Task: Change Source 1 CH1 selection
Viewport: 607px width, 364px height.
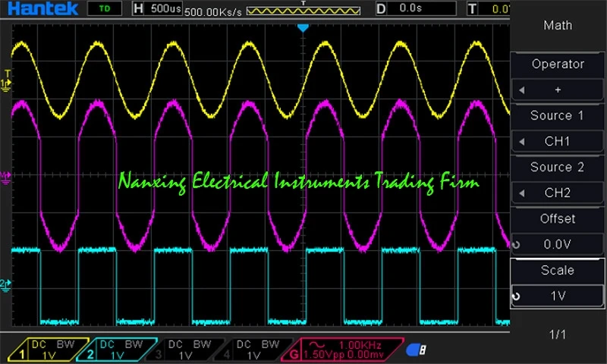Action: 558,141
